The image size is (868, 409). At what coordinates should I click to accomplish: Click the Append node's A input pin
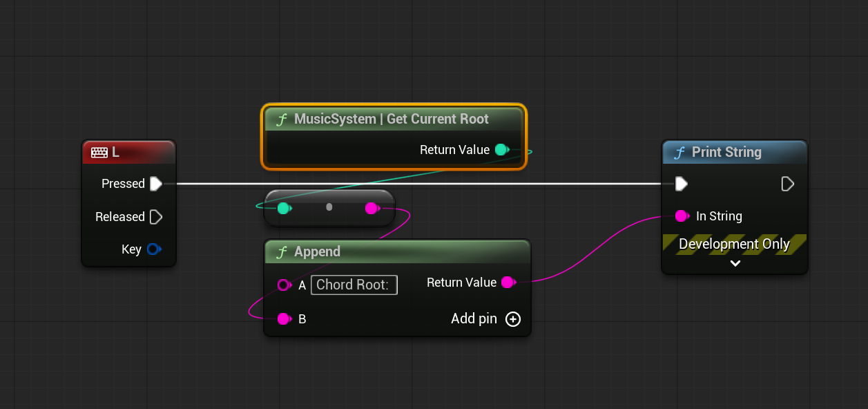(x=283, y=285)
